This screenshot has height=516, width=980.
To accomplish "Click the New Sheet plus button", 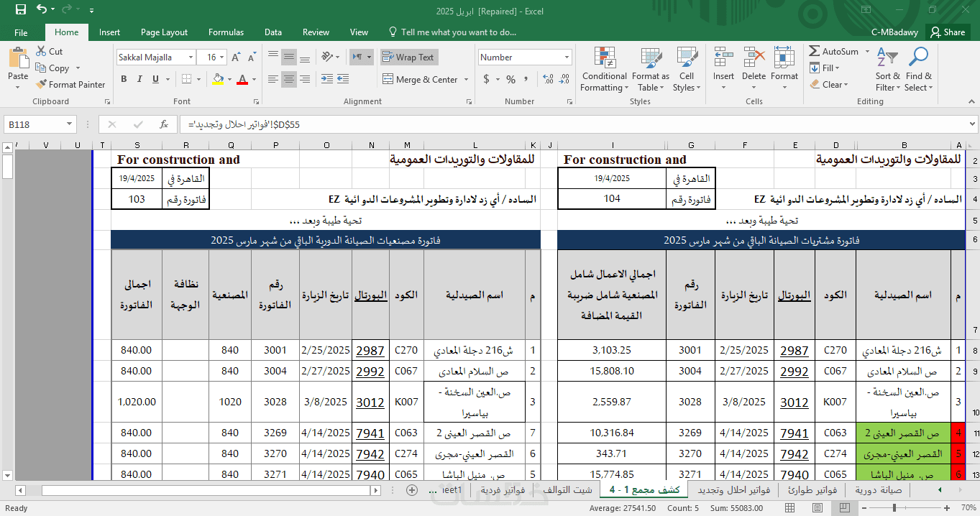I will point(412,490).
